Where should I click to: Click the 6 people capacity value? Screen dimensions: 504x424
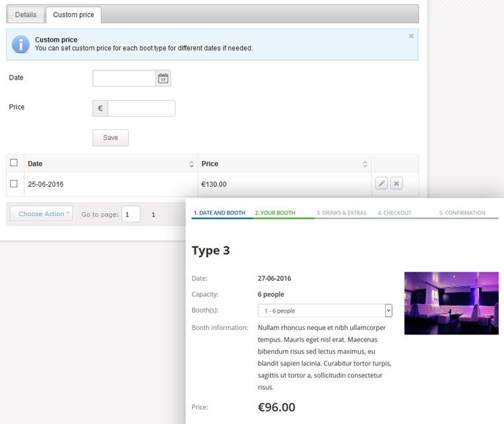click(271, 294)
